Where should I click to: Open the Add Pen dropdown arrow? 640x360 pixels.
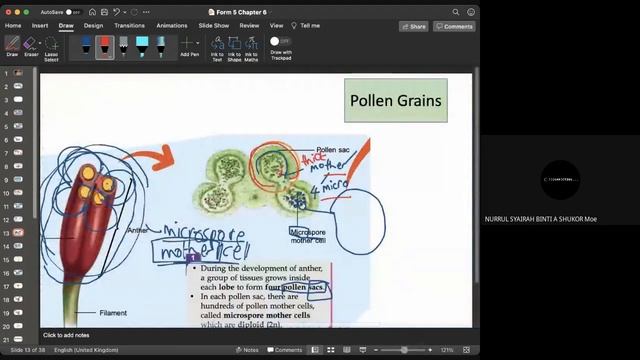[198, 43]
